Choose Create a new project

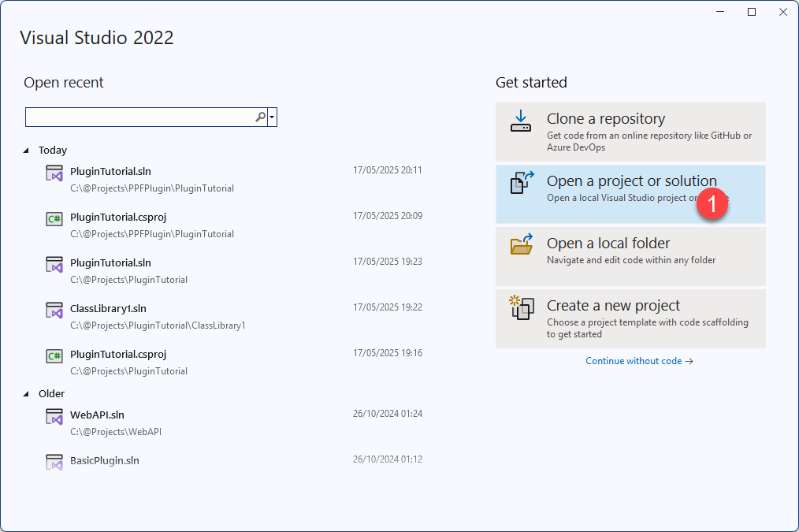(x=630, y=318)
